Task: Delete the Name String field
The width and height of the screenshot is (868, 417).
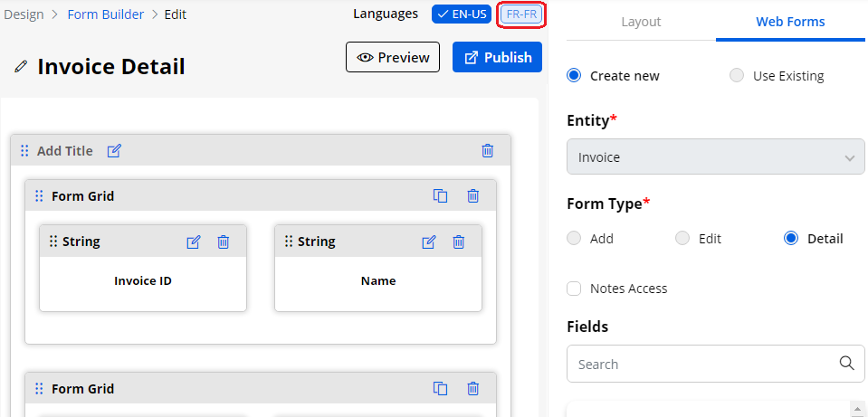Action: (x=459, y=242)
